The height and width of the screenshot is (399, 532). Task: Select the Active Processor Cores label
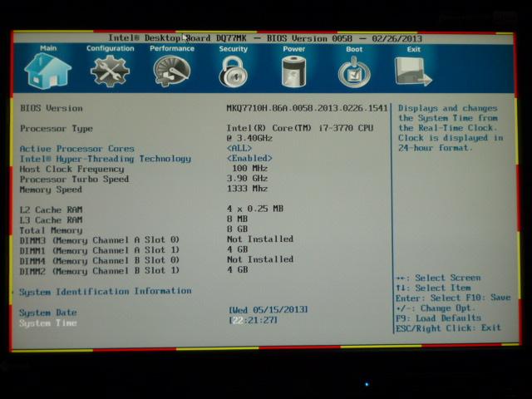(x=76, y=149)
